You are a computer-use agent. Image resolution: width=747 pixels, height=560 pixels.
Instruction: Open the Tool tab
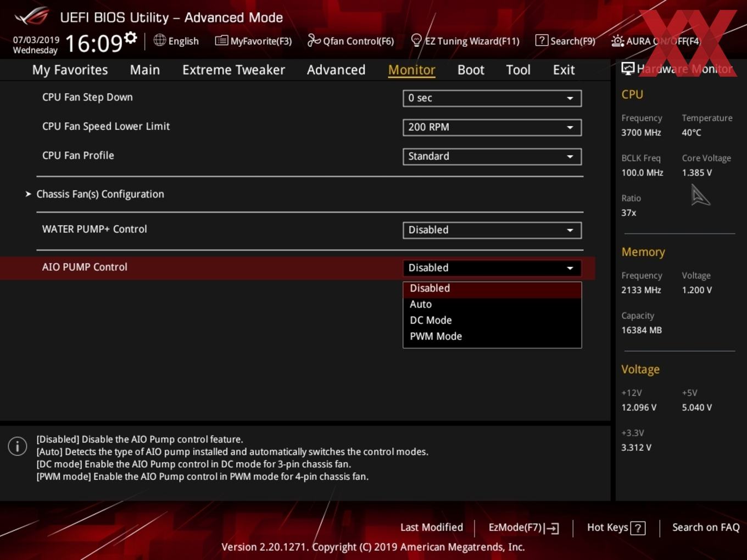click(518, 70)
